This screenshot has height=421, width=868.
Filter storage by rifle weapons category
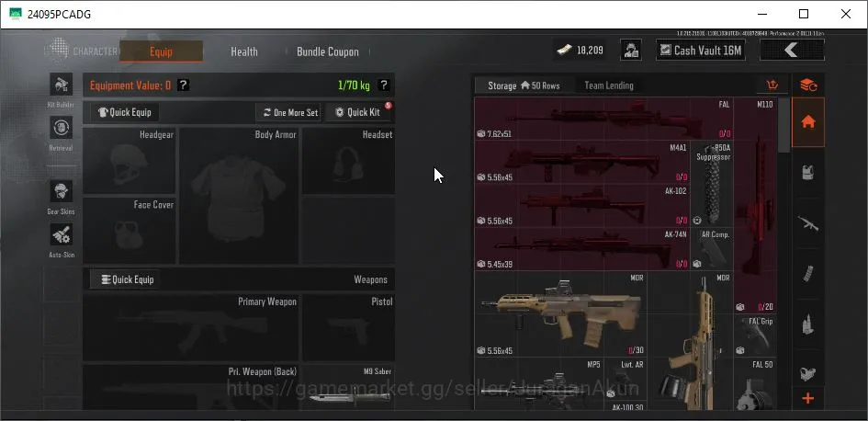[x=808, y=223]
